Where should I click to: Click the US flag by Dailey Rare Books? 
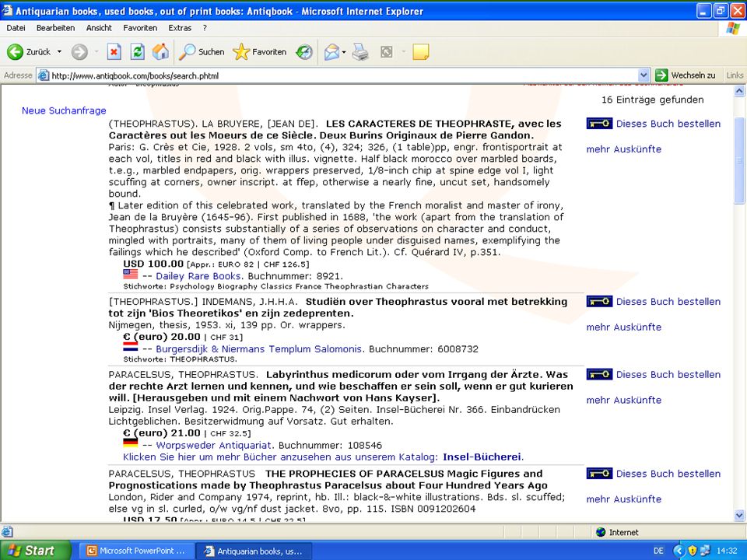point(131,275)
